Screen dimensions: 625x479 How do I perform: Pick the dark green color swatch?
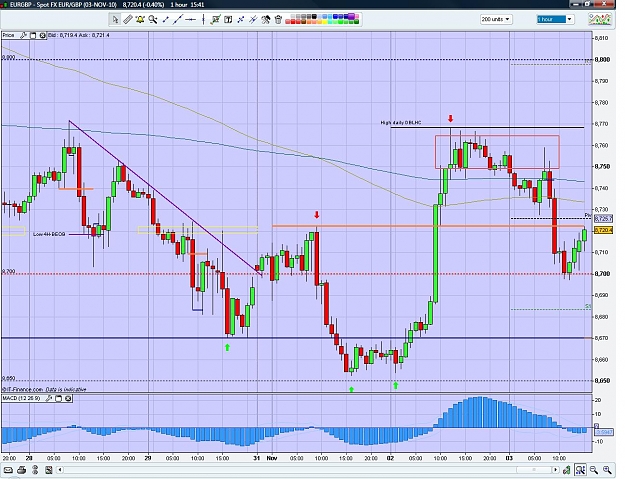[356, 22]
